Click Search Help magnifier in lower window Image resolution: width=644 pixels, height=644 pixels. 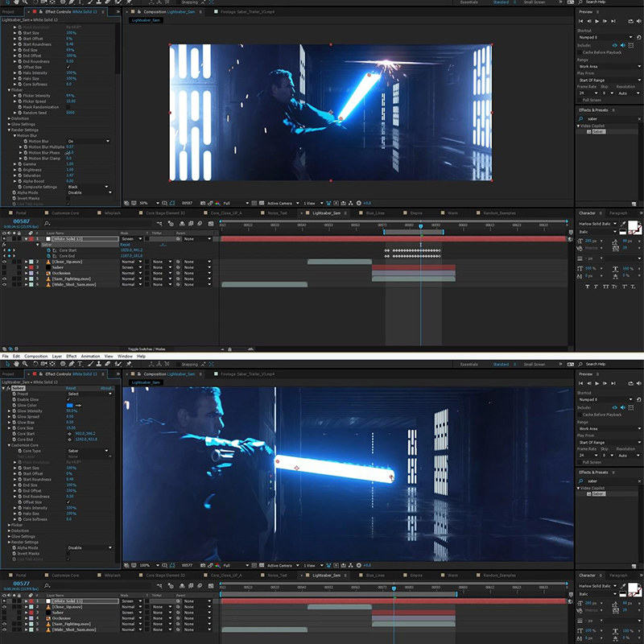[580, 365]
